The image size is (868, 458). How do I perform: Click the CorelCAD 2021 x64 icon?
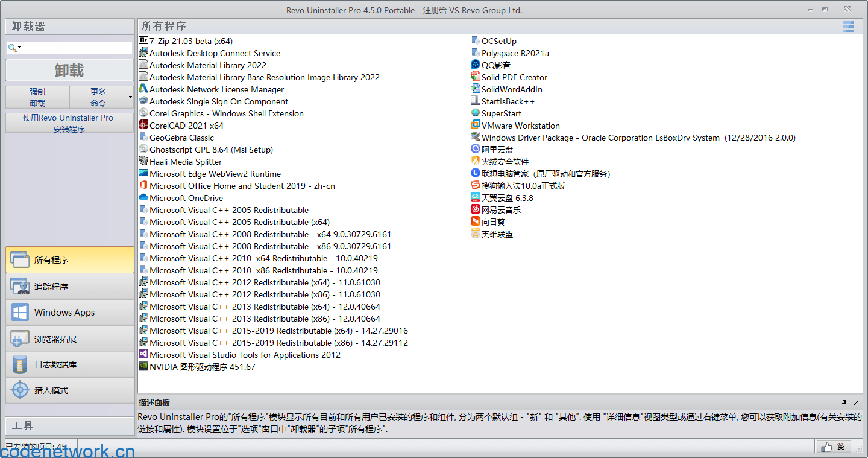pyautogui.click(x=143, y=126)
